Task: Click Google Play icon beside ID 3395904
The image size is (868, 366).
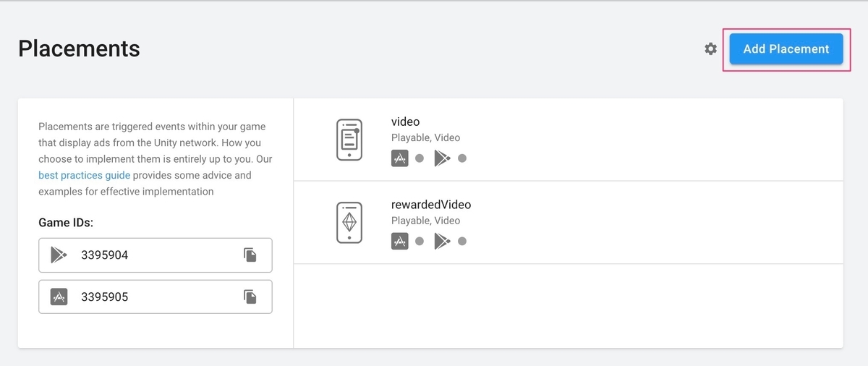Action: coord(58,255)
